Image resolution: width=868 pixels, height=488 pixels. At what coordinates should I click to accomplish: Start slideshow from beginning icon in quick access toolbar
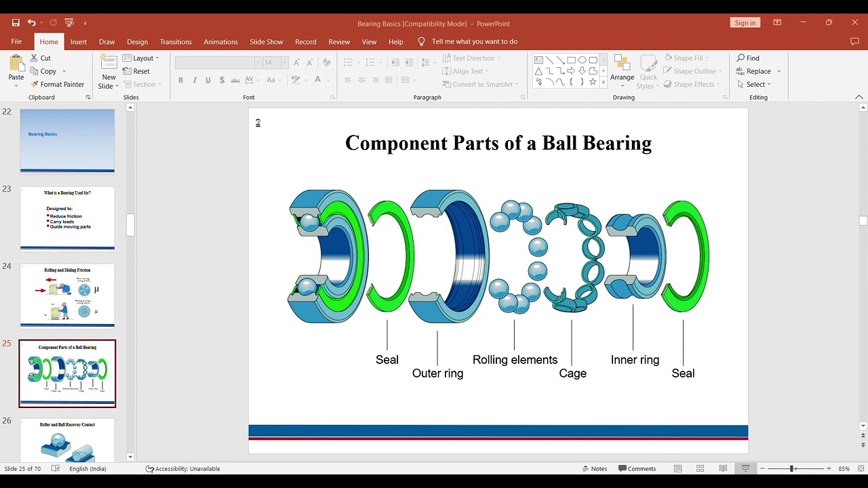coord(68,22)
